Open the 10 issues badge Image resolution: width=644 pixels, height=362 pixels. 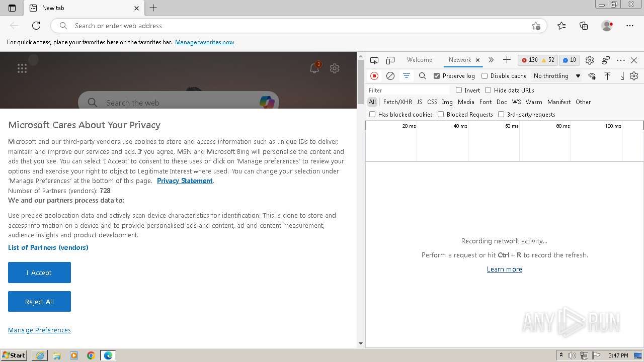coord(569,60)
